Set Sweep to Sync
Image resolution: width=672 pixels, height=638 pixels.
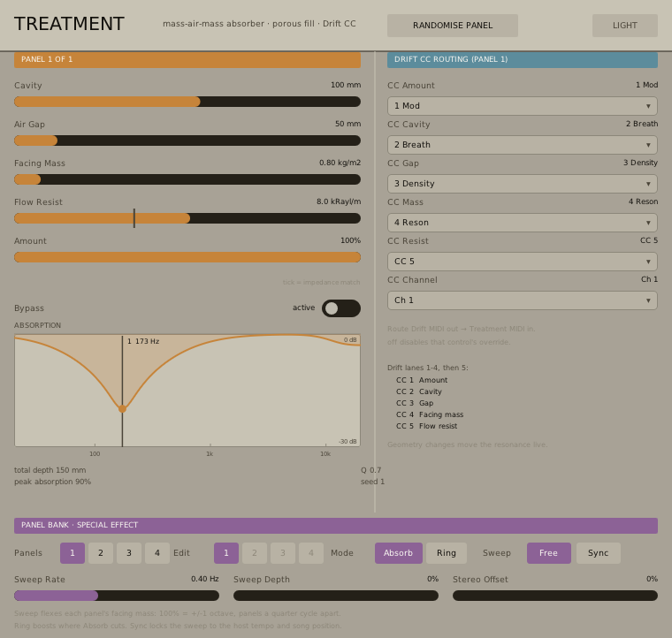599,553
